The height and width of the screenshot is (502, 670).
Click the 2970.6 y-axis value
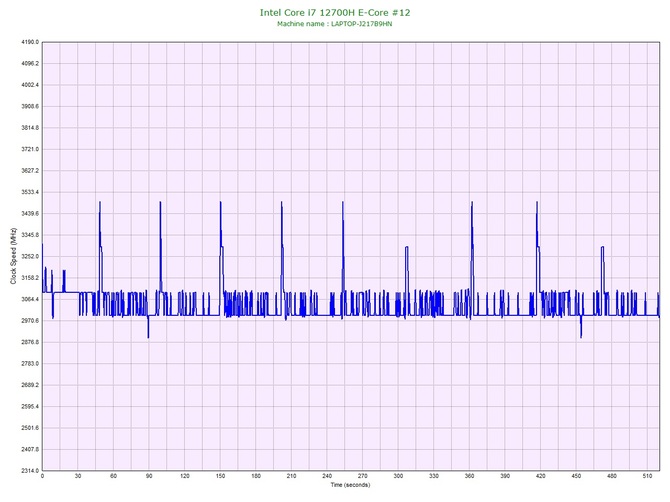pyautogui.click(x=30, y=321)
